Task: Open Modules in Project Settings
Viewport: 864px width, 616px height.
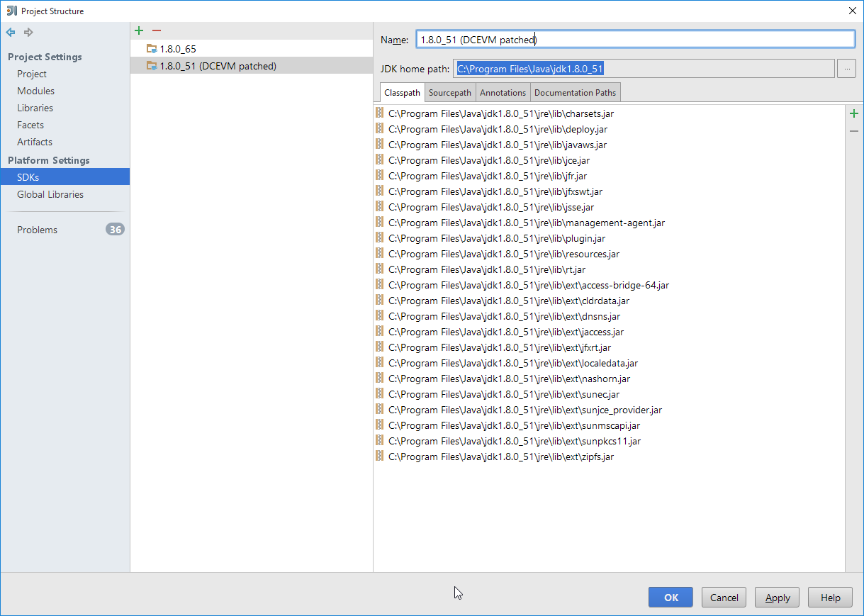Action: coord(35,91)
